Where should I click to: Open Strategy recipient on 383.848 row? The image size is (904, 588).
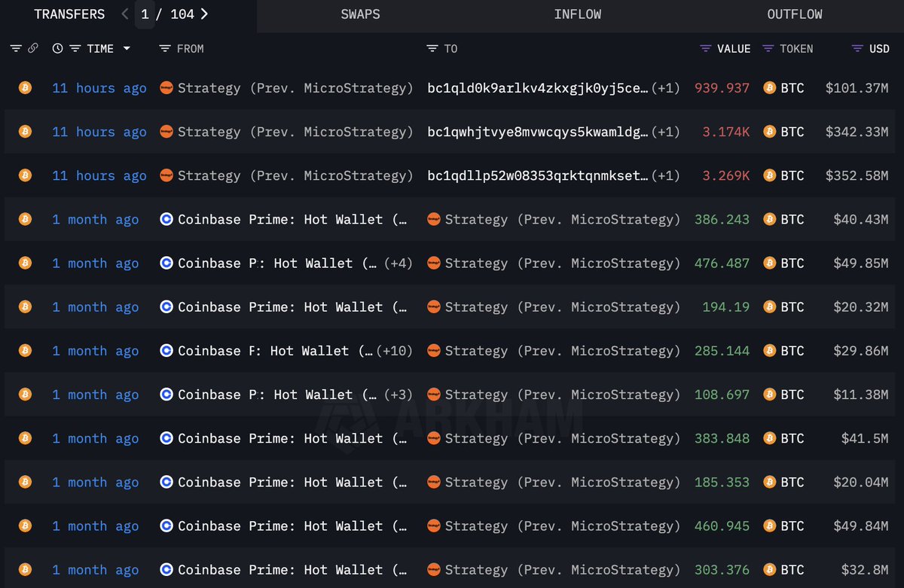(563, 438)
